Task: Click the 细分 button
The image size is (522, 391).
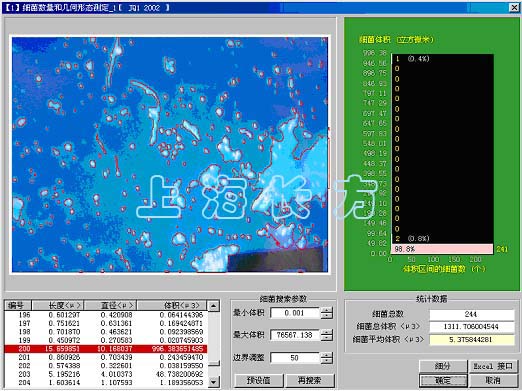Action: click(443, 366)
